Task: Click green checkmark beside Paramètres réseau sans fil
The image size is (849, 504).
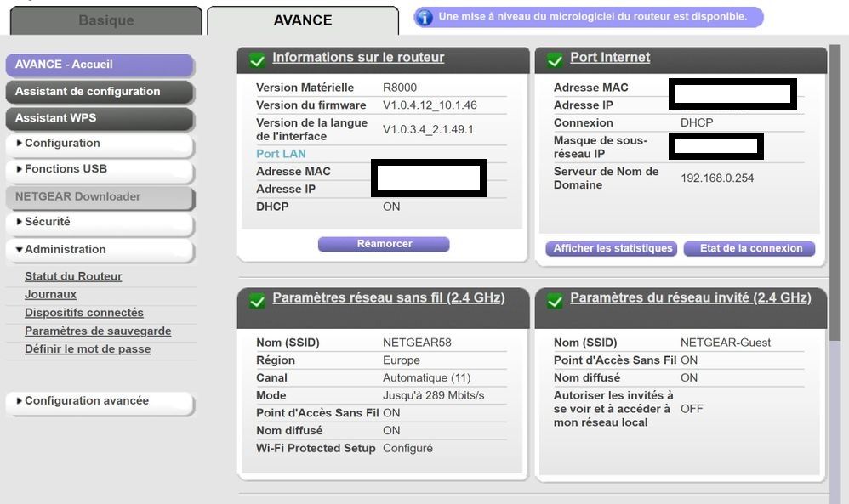Action: click(x=257, y=301)
